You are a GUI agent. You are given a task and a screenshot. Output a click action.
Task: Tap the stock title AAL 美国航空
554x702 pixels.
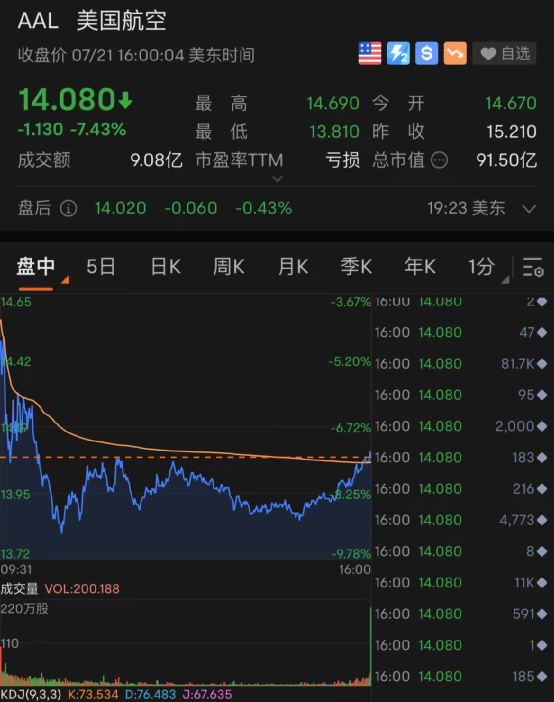[92, 21]
